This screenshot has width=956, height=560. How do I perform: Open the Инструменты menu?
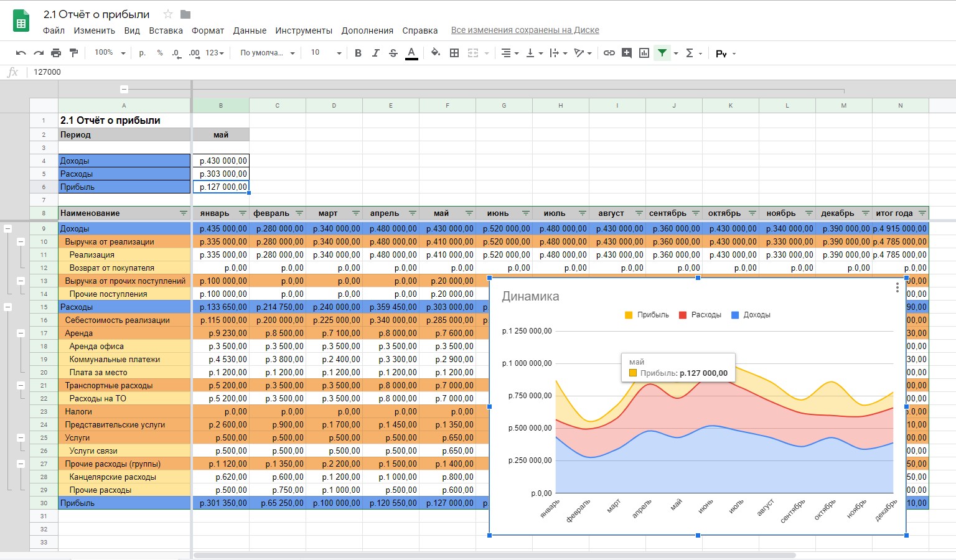pyautogui.click(x=304, y=30)
